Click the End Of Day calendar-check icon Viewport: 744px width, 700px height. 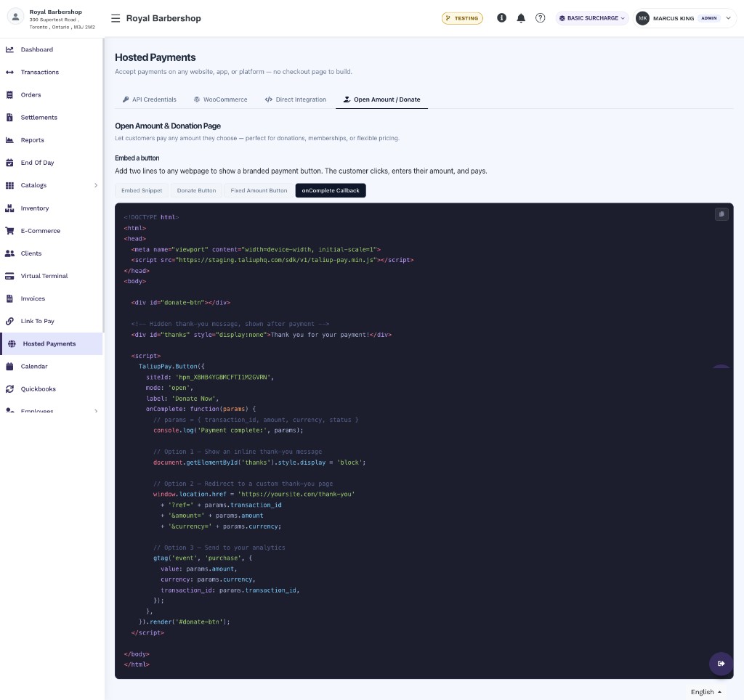9,163
